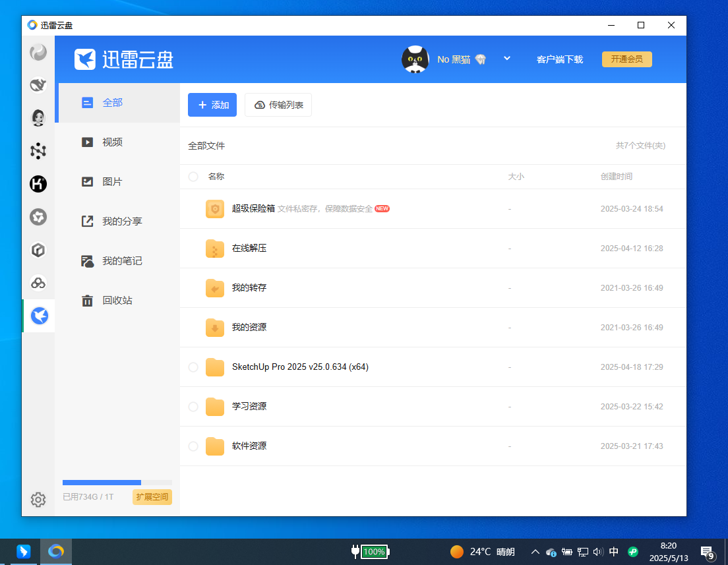
Task: Click the active browser icon in taskbar
Action: [56, 552]
